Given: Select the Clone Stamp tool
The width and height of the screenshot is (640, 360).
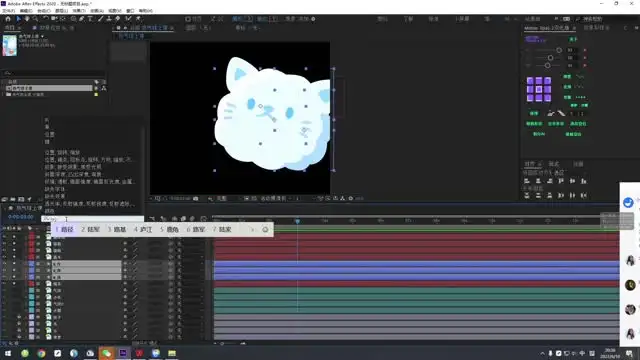Looking at the screenshot, I should click(109, 19).
